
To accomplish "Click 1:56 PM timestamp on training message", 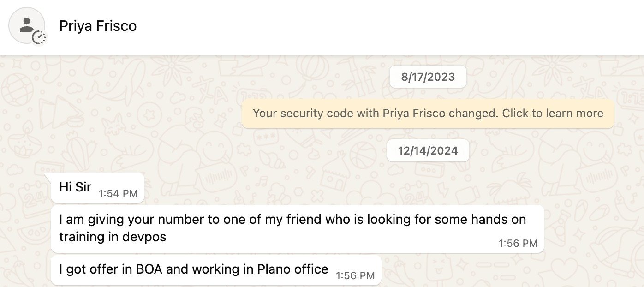I will 518,243.
